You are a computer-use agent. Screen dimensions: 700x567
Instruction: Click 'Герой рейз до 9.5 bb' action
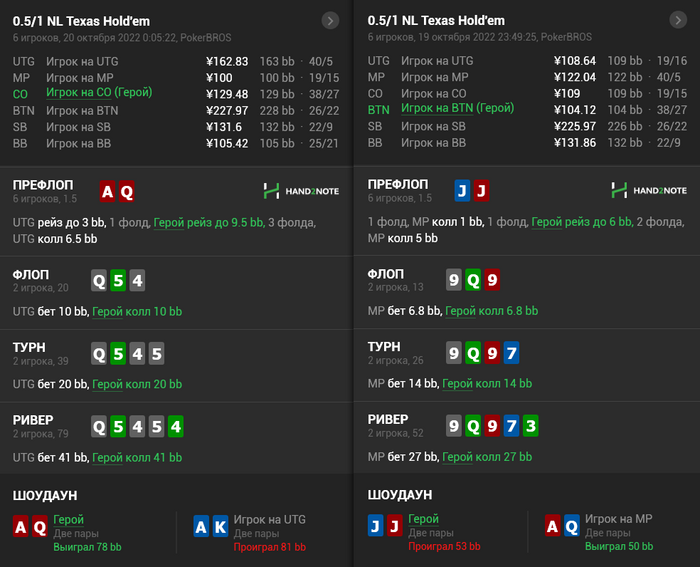[x=209, y=222]
